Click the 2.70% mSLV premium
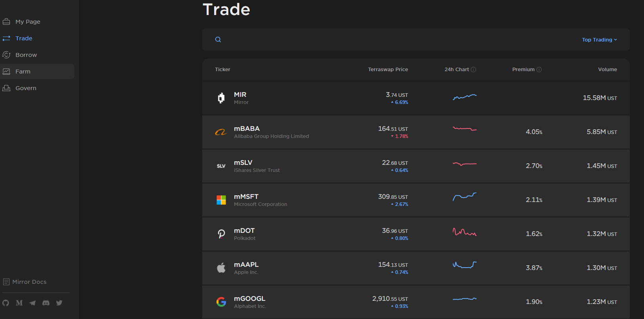This screenshot has height=319, width=644. (534, 166)
